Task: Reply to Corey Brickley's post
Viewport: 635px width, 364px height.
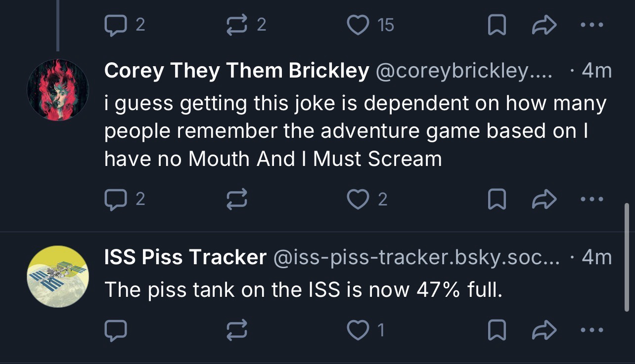Action: pos(116,199)
